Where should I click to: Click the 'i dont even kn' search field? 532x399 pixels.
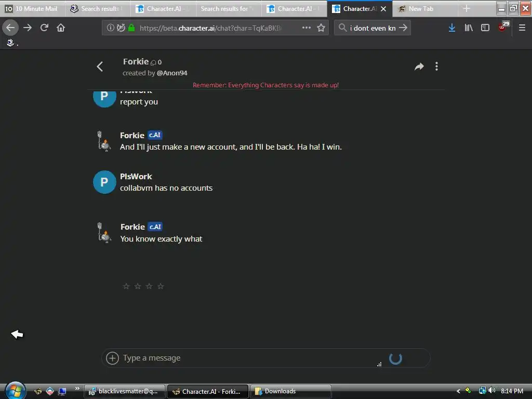pos(373,28)
